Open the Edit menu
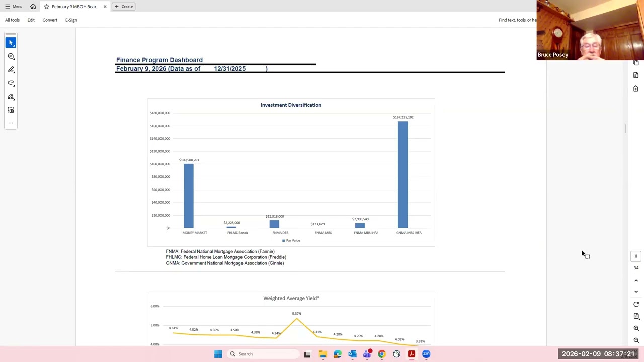Screen dimensions: 644x362 [x=31, y=20]
